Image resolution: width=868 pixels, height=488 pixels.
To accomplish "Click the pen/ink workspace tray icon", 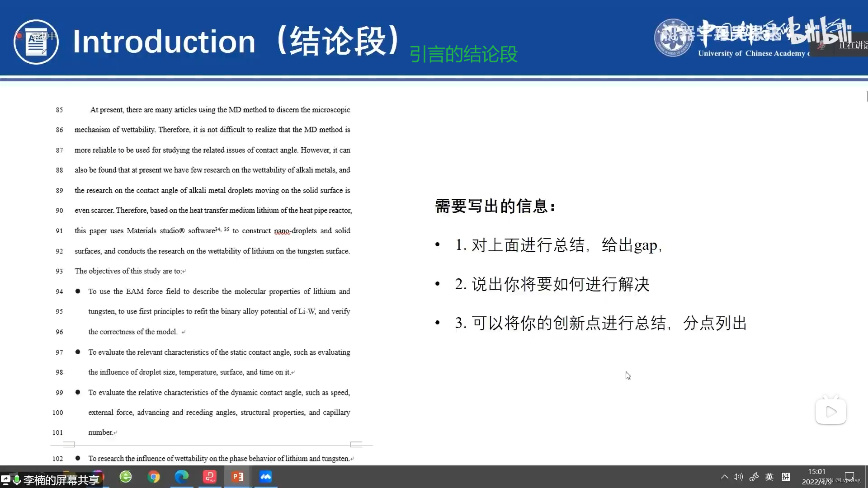I will pyautogui.click(x=754, y=477).
